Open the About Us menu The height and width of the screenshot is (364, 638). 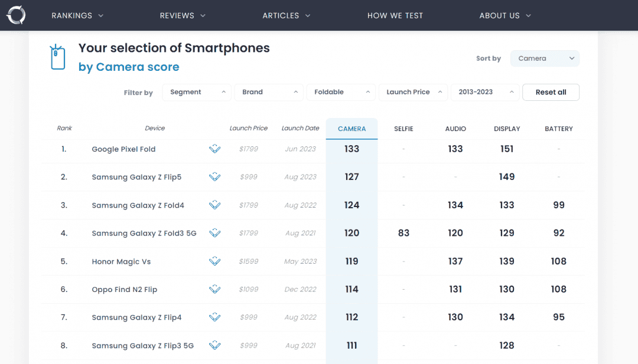point(505,15)
